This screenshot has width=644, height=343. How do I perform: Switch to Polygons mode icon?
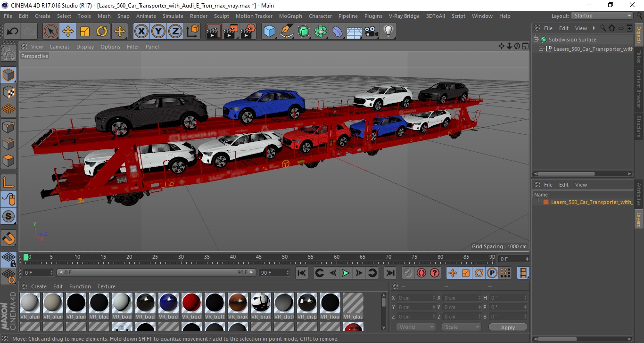8,160
